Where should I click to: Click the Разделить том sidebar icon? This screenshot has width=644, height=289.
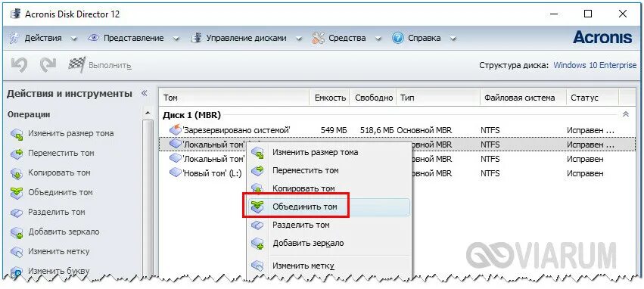point(17,213)
